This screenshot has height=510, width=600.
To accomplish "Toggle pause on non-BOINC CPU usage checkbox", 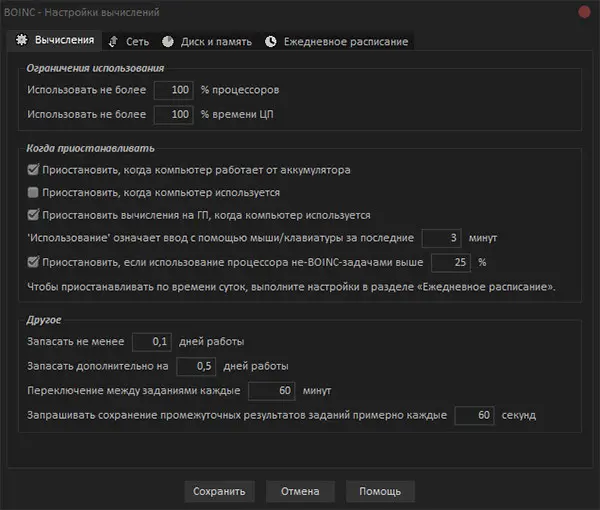I will pos(33,263).
